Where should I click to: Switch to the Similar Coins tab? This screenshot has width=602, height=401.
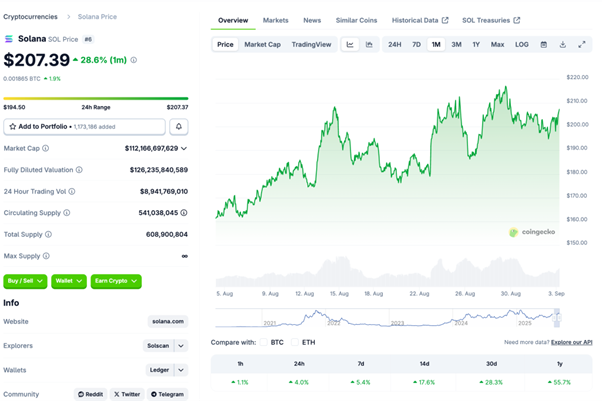click(x=356, y=20)
